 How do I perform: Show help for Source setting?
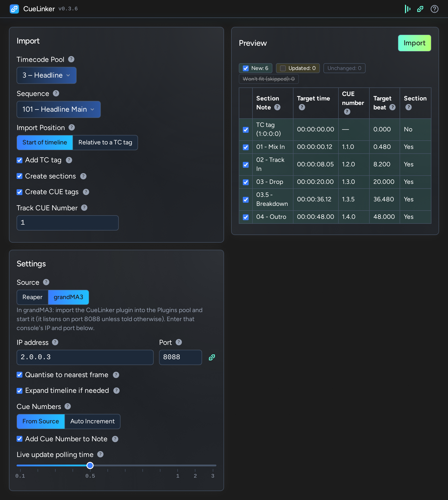pos(46,282)
